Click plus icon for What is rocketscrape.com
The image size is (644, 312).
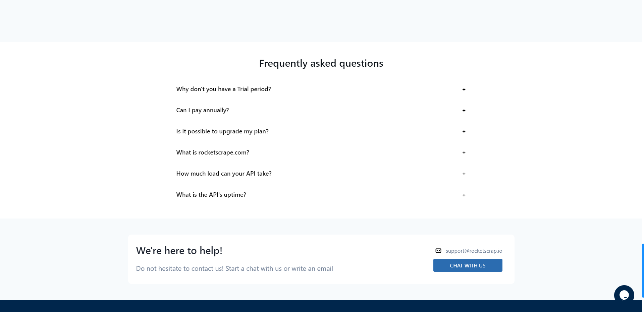click(x=464, y=153)
